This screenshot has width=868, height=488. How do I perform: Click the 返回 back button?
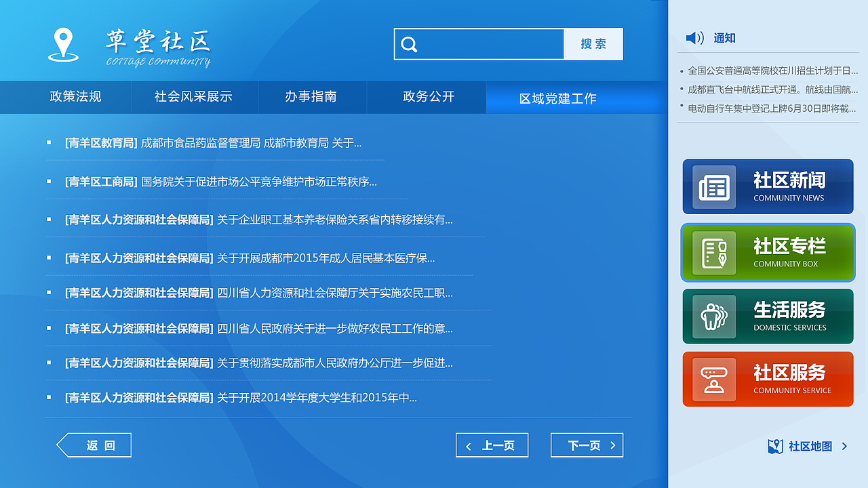click(94, 445)
